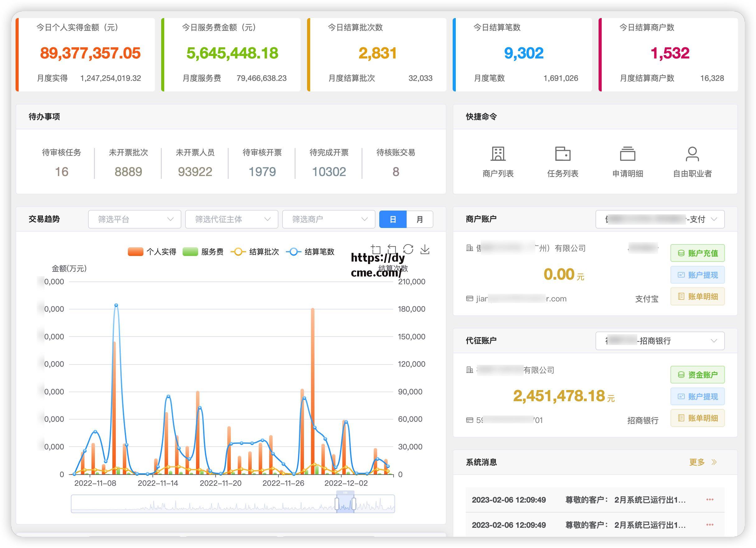Viewport: 756px width, 548px height.
Task: Open the 筛选代征主体 dropdown
Action: (x=231, y=219)
